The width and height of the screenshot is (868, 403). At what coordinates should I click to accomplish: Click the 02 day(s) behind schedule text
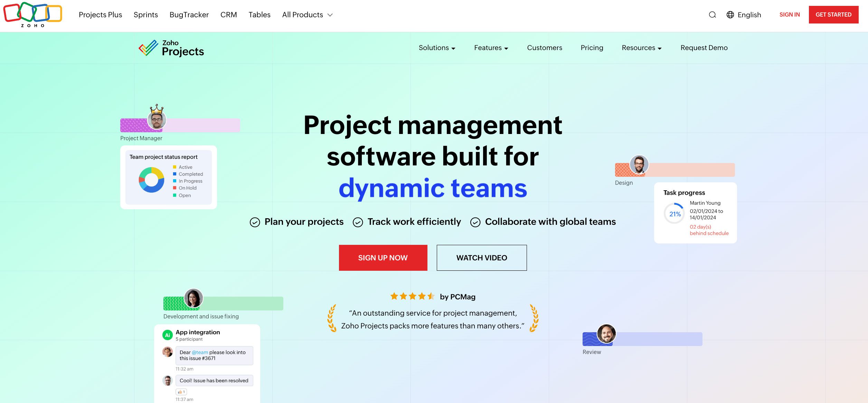709,230
